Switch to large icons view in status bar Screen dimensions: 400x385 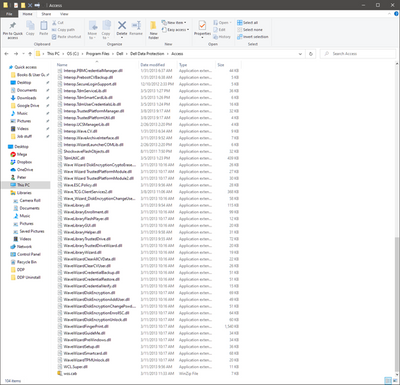395,380
